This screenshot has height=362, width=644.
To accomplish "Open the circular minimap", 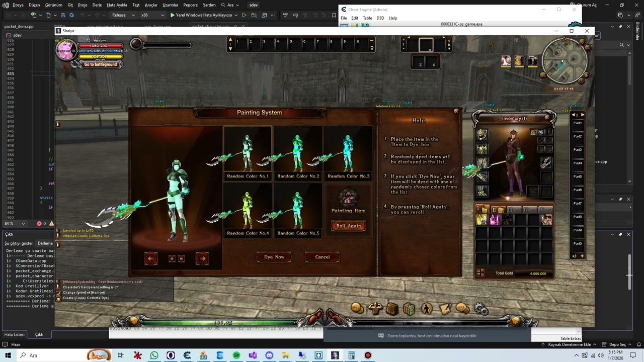I will (565, 61).
